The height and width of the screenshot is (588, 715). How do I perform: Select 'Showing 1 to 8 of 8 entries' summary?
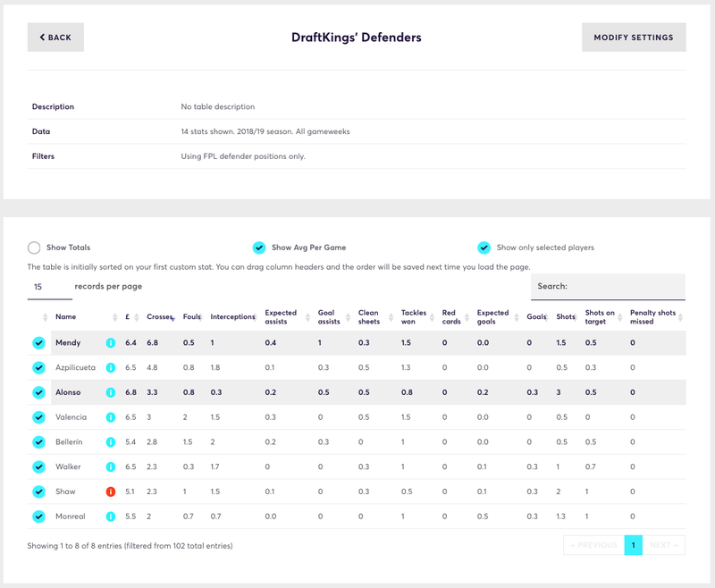pos(130,546)
